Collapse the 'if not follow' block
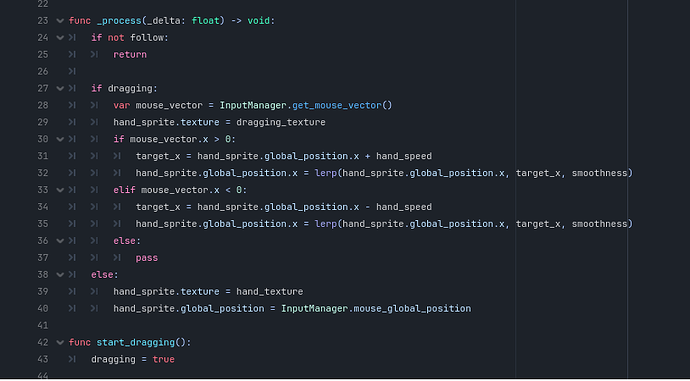This screenshot has width=690, height=381. point(60,38)
